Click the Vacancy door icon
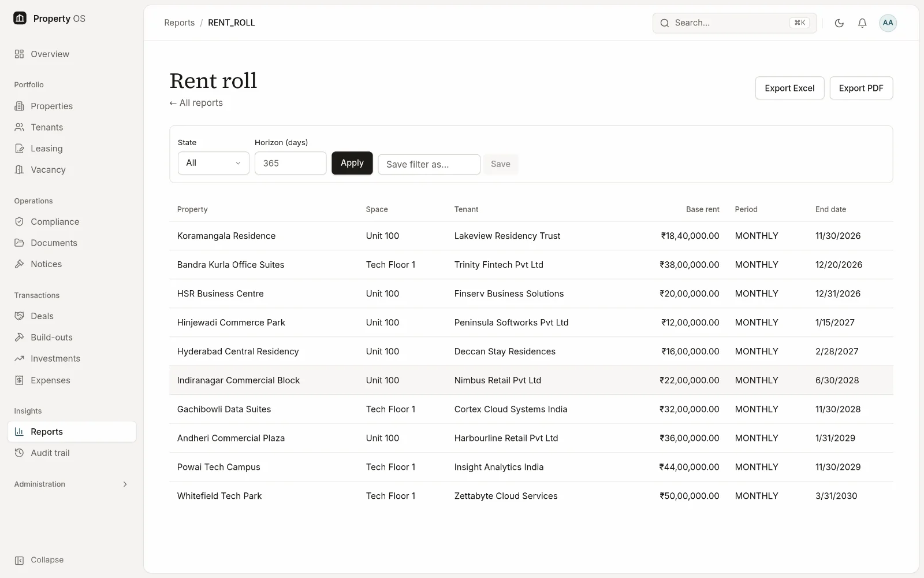This screenshot has height=578, width=924. coord(19,169)
